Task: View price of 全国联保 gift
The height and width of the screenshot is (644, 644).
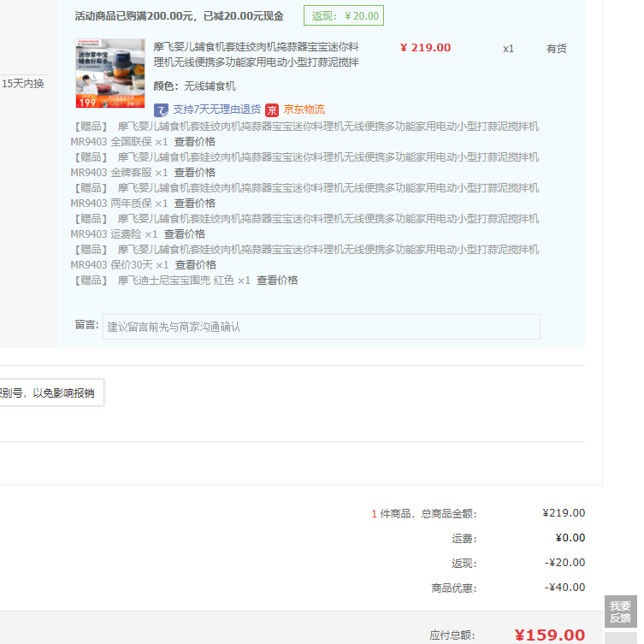Action: [195, 142]
